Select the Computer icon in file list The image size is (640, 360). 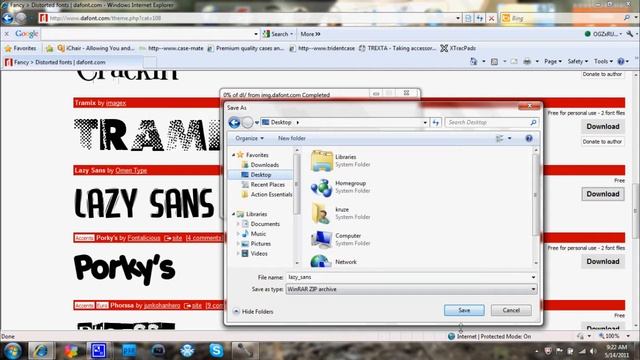(x=322, y=240)
